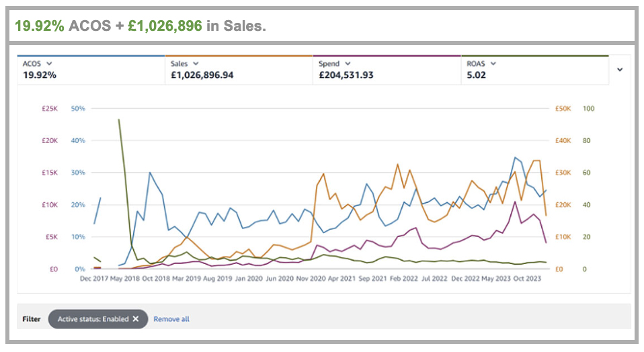The image size is (644, 352).
Task: Click the Active status: Enabled filter chip
Action: (93, 319)
